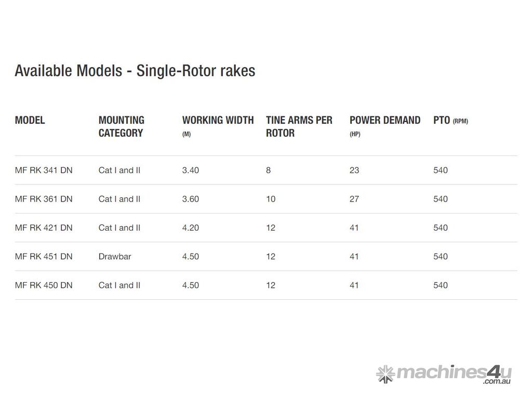This screenshot has height=399, width=532.
Task: Click the TINE ARMS PER ROTOR header
Action: pos(299,126)
